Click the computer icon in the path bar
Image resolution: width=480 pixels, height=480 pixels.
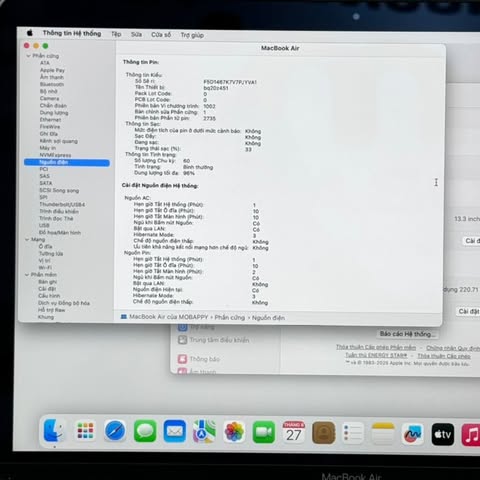(124, 317)
